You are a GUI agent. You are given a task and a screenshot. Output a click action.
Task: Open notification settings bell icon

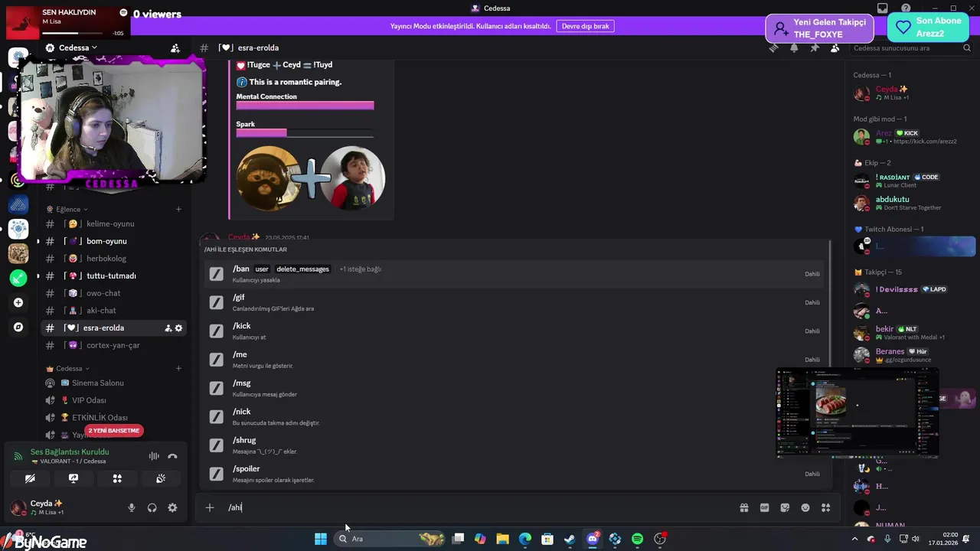(794, 47)
